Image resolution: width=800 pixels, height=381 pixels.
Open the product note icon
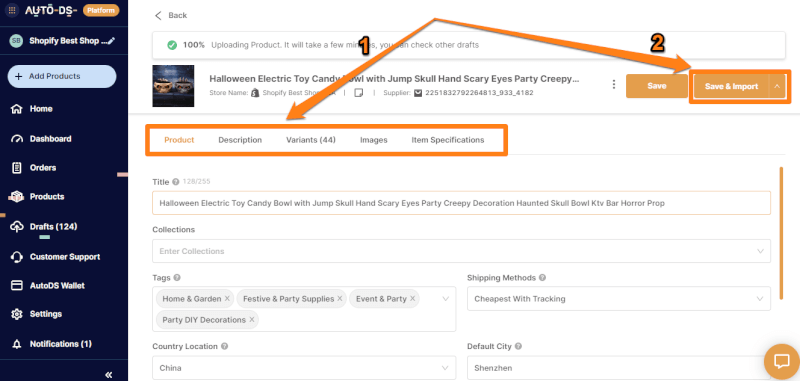click(x=359, y=93)
